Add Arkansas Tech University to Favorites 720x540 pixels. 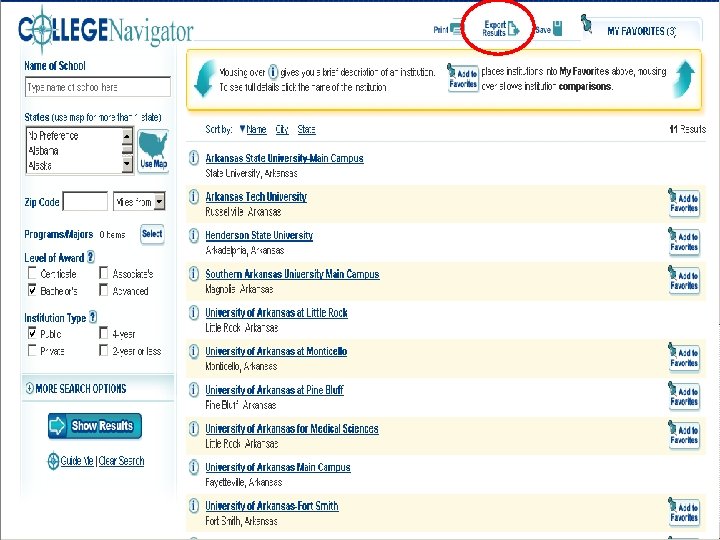pos(684,202)
